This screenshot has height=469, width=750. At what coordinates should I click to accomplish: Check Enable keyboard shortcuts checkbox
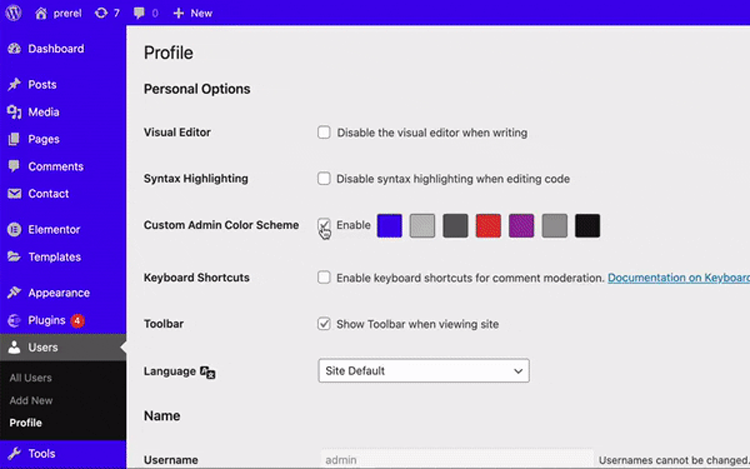point(324,277)
